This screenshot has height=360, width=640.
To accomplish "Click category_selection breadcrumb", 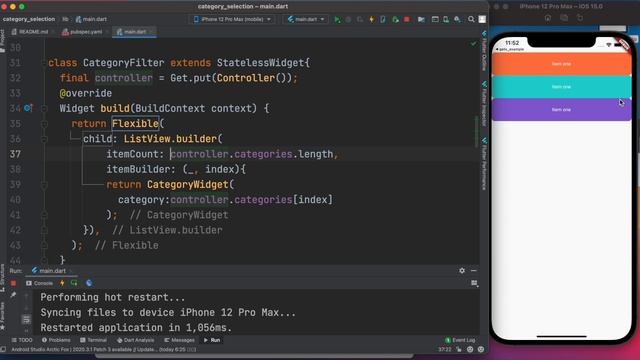I will (x=29, y=19).
